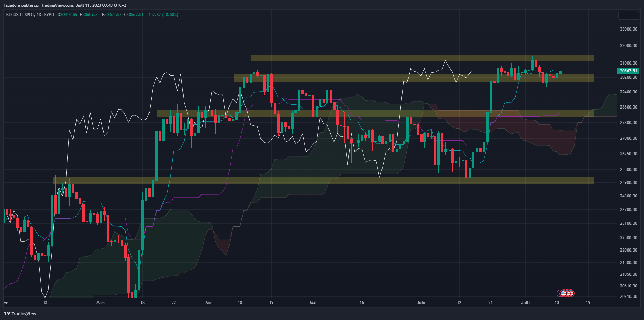The height and width of the screenshot is (320, 644).
Task: Select the Juill label on the time axis
Action: coord(525,302)
